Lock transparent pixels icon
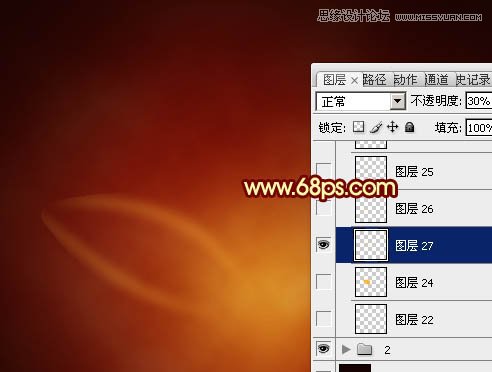 tap(359, 127)
